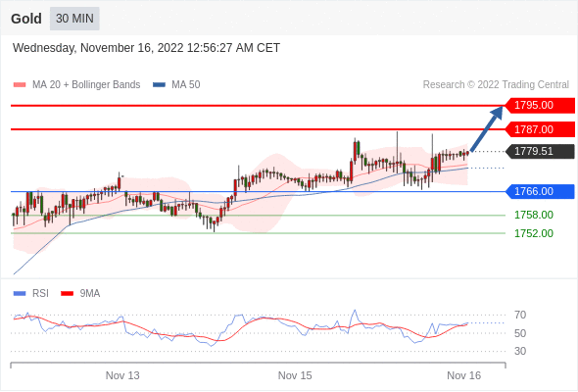Click the 9MA red legend swatch
The image size is (578, 392).
tap(67, 294)
